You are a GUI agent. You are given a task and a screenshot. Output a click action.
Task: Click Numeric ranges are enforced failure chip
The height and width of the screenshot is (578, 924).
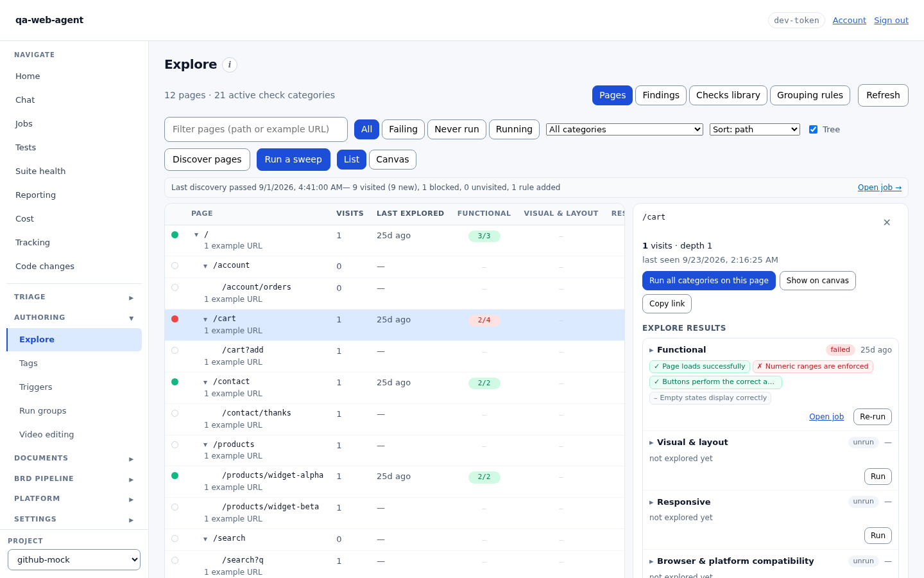812,367
